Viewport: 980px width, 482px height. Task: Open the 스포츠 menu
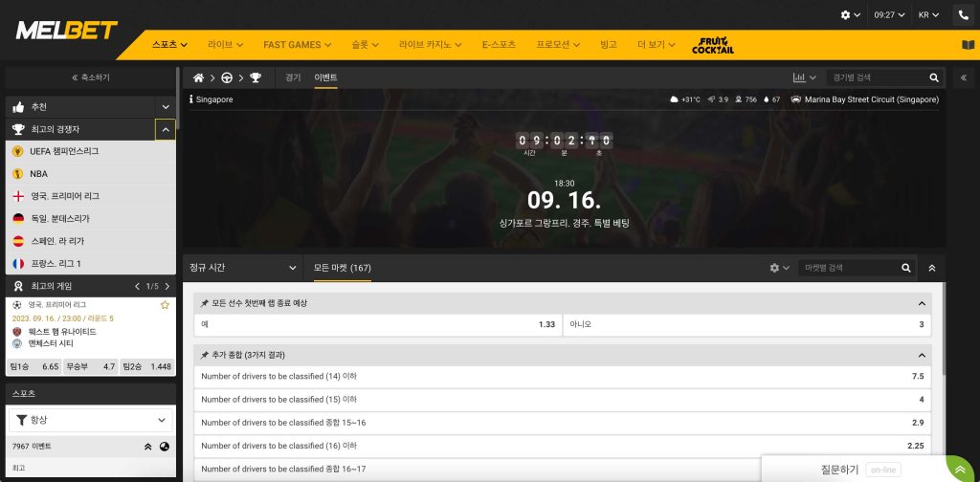coord(170,45)
